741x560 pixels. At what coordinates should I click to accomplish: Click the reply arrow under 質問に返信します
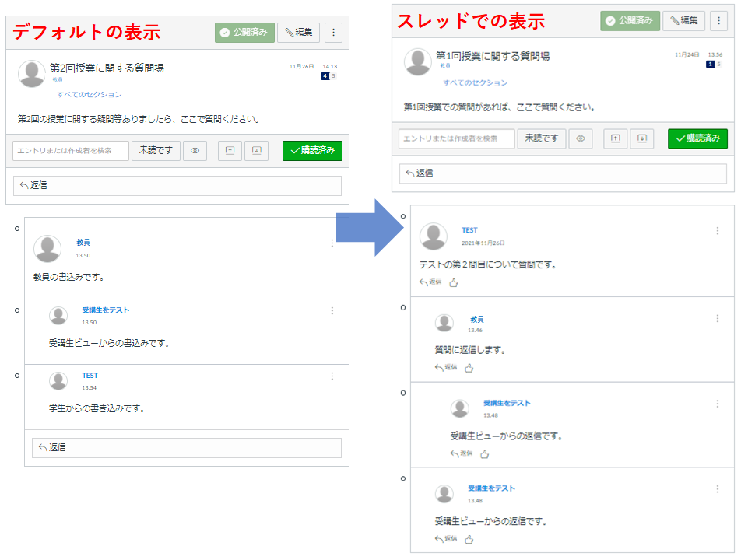click(445, 367)
